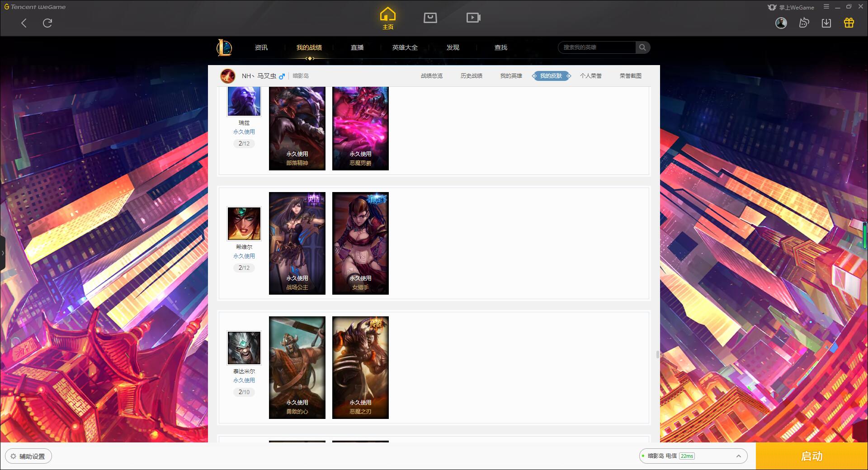Open the 战场公主 skin card
Screen dimensions: 868x470
297,243
